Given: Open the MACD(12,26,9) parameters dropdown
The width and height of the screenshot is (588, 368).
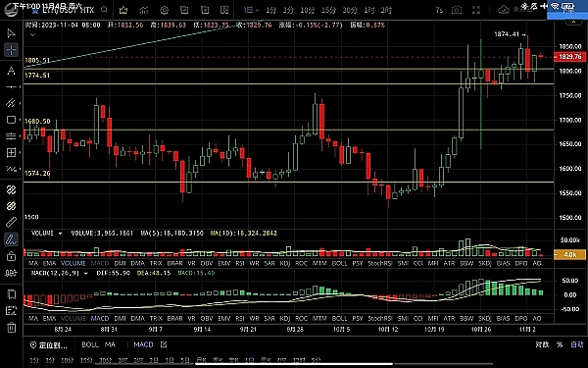Looking at the screenshot, I should tap(86, 273).
